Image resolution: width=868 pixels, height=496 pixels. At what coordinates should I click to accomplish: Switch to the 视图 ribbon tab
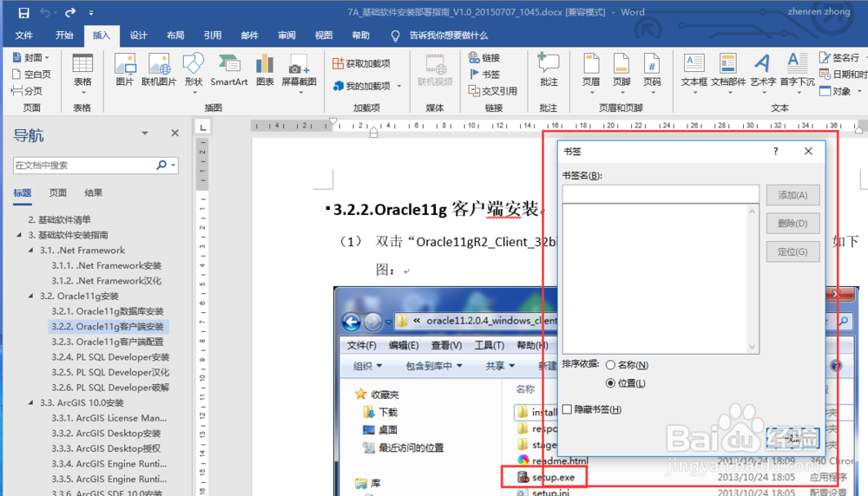(324, 36)
